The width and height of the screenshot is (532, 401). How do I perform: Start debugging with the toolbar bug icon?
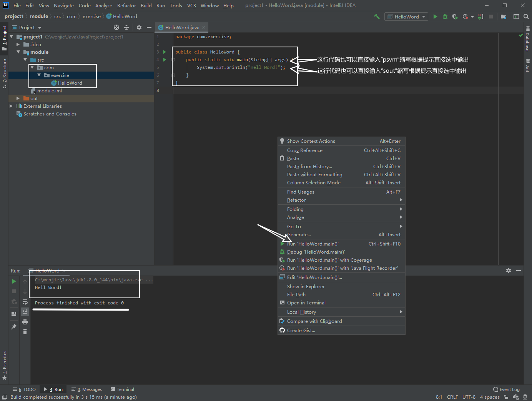[445, 17]
